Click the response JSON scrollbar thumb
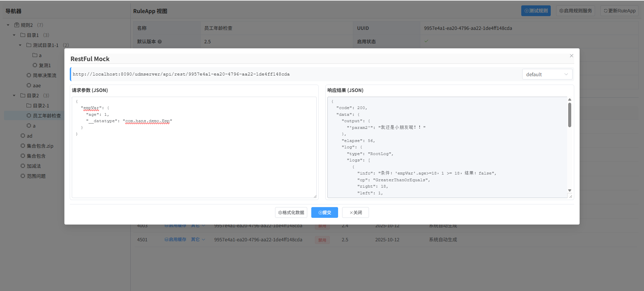 tap(570, 115)
